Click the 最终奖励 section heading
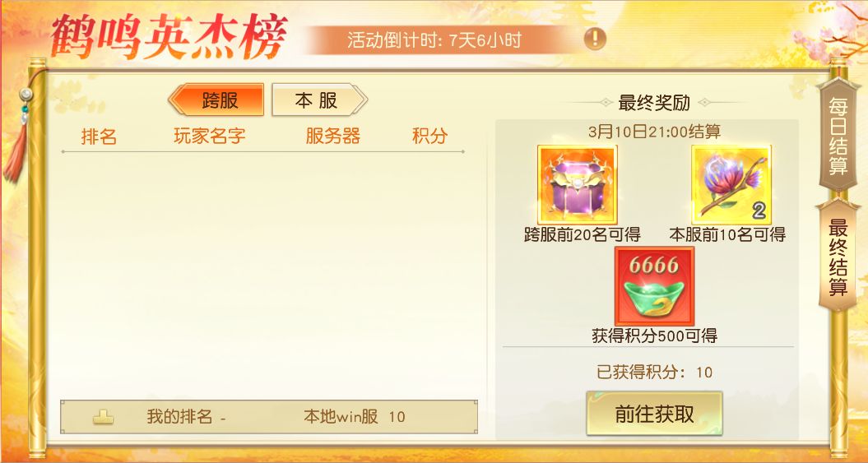868x463 pixels. click(x=654, y=102)
